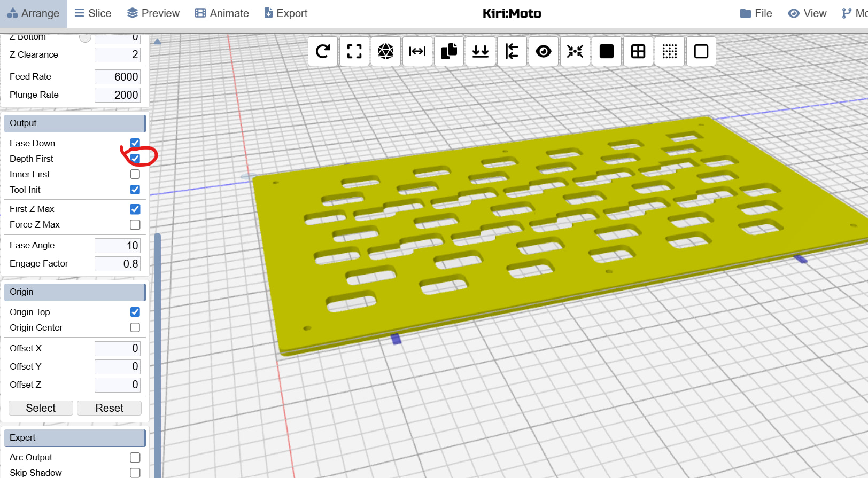Click the reset view rotate arrow icon

tap(323, 51)
